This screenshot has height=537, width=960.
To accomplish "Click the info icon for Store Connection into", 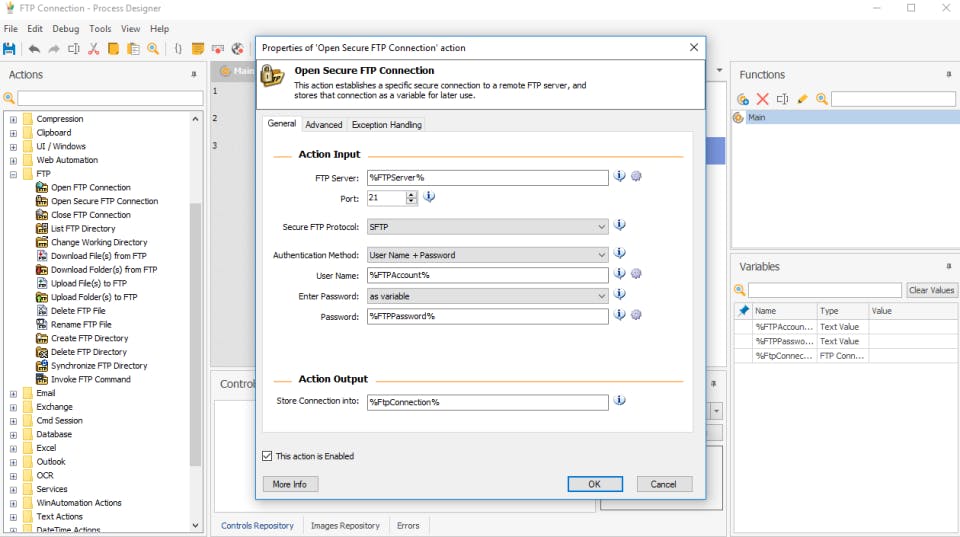I will click(x=620, y=400).
